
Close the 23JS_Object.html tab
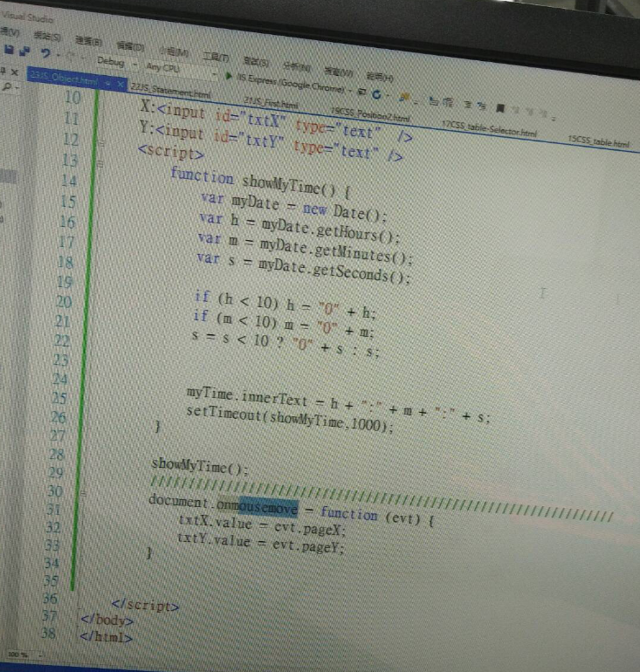click(120, 85)
